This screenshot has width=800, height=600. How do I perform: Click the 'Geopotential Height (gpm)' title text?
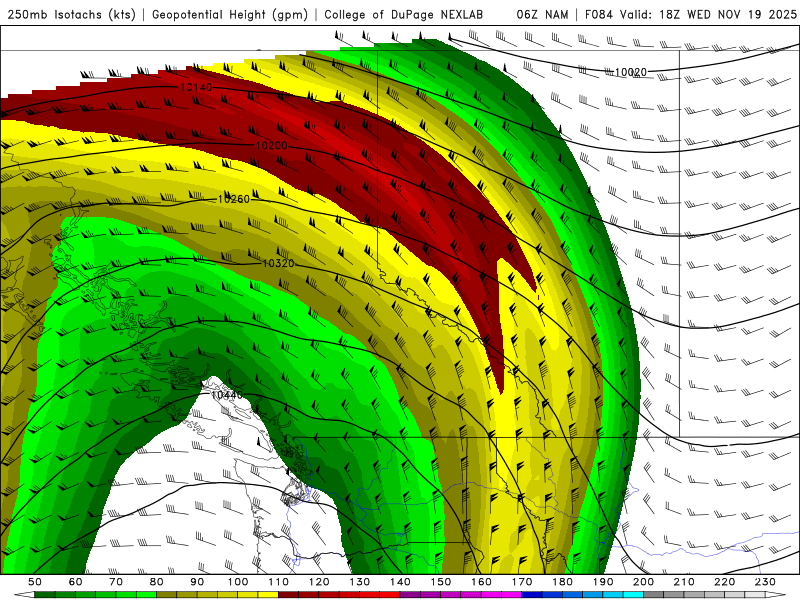(230, 15)
